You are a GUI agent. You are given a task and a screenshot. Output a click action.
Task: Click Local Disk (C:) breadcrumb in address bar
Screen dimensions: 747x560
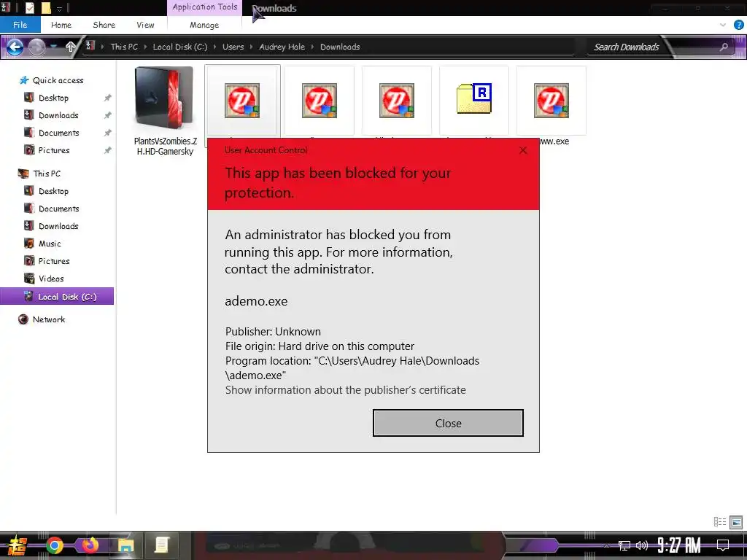click(x=179, y=47)
